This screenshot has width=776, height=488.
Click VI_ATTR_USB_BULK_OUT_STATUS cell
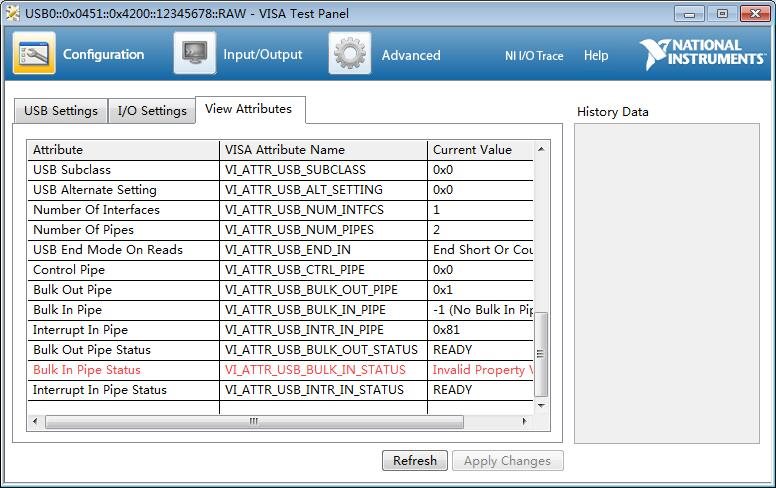[323, 350]
